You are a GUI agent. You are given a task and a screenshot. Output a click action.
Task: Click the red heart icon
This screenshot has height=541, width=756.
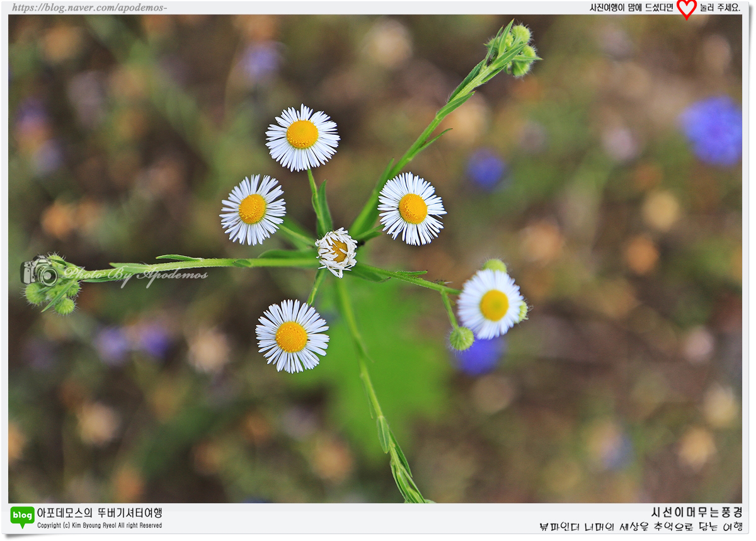[687, 8]
